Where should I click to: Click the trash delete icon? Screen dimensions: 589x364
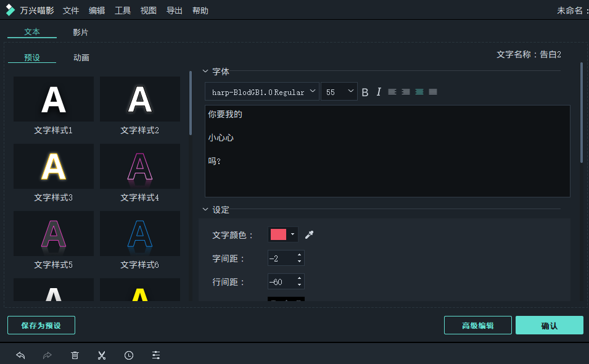tap(75, 355)
